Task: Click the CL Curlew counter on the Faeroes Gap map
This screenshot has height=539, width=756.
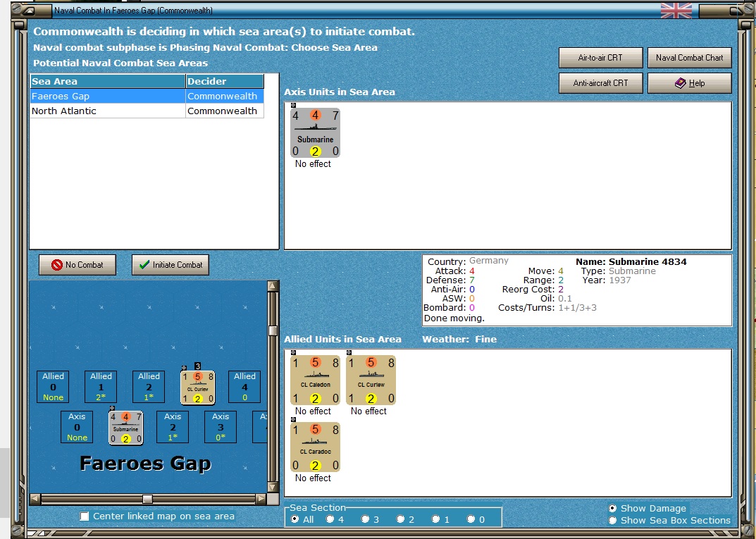Action: pos(198,388)
